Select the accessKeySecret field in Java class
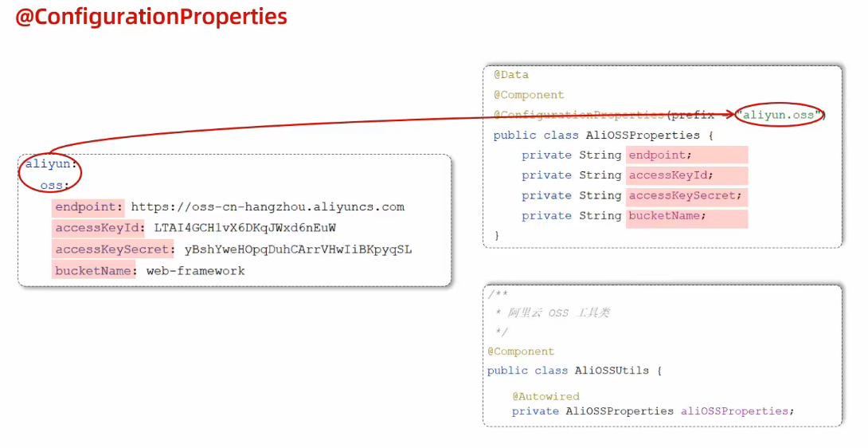 685,195
